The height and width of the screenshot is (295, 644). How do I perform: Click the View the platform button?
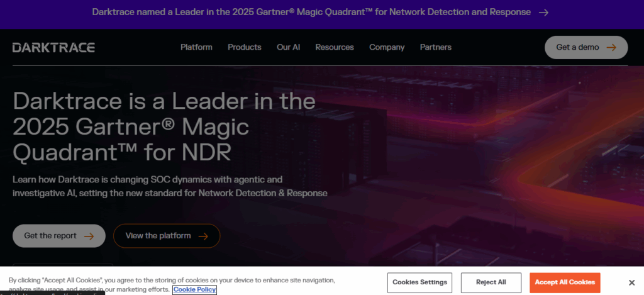point(167,236)
